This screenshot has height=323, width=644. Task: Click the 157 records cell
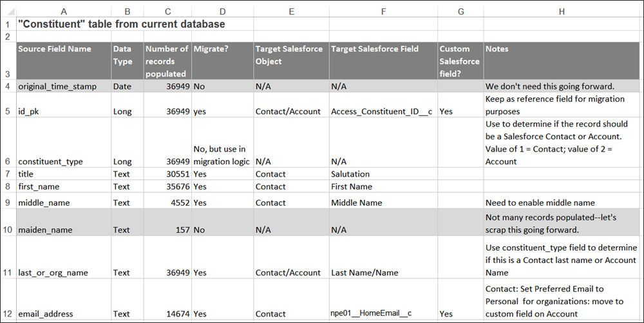coord(167,222)
